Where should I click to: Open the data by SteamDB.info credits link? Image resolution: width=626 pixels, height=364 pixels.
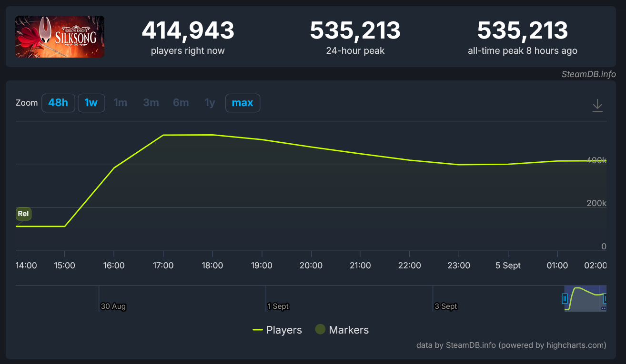tap(511, 345)
